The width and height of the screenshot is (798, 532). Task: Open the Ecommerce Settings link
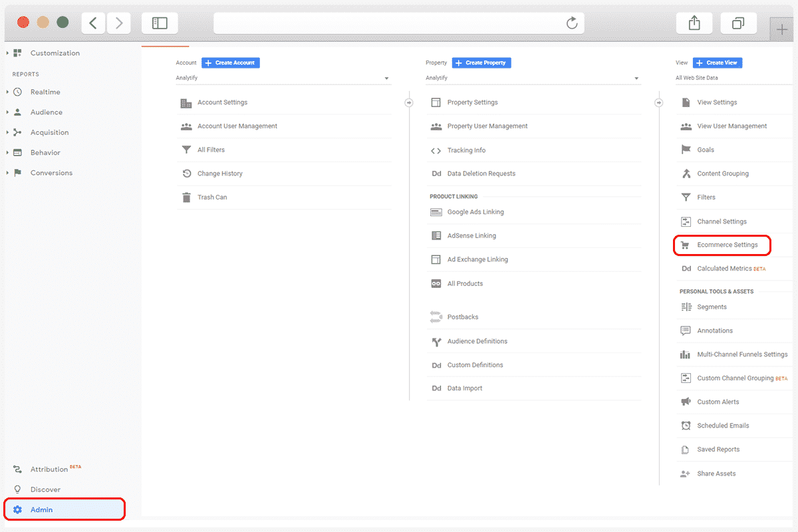click(x=728, y=245)
